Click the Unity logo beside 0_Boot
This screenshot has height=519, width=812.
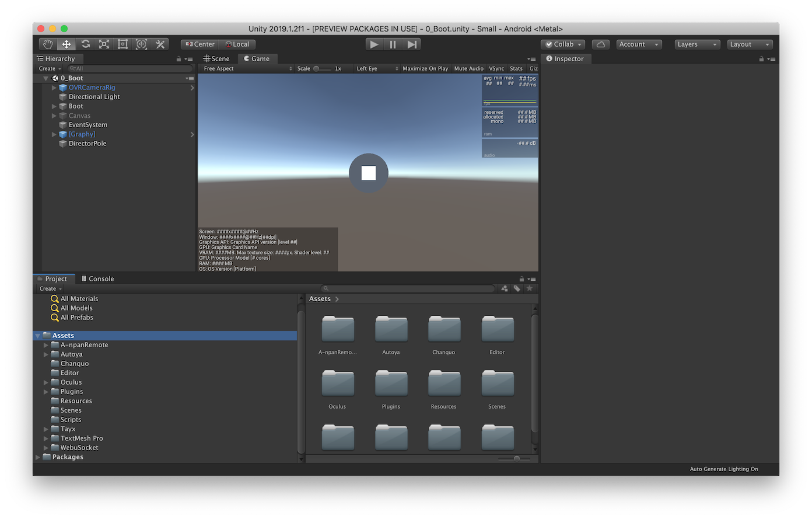pyautogui.click(x=55, y=78)
